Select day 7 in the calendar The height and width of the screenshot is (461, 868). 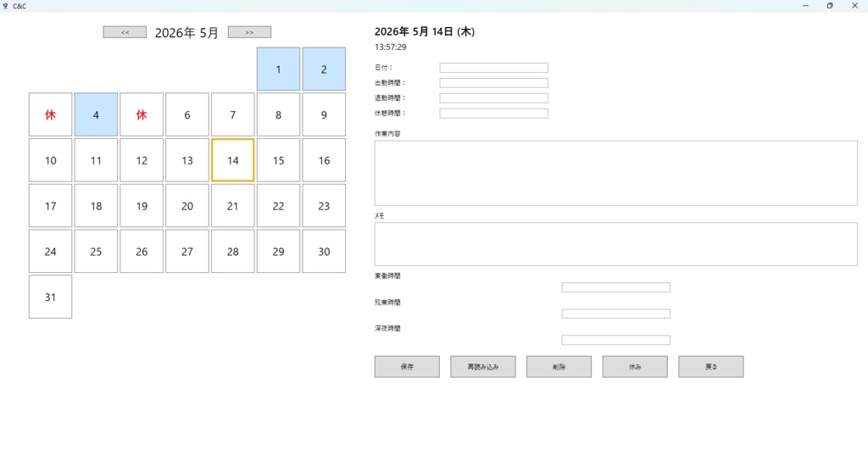[232, 114]
